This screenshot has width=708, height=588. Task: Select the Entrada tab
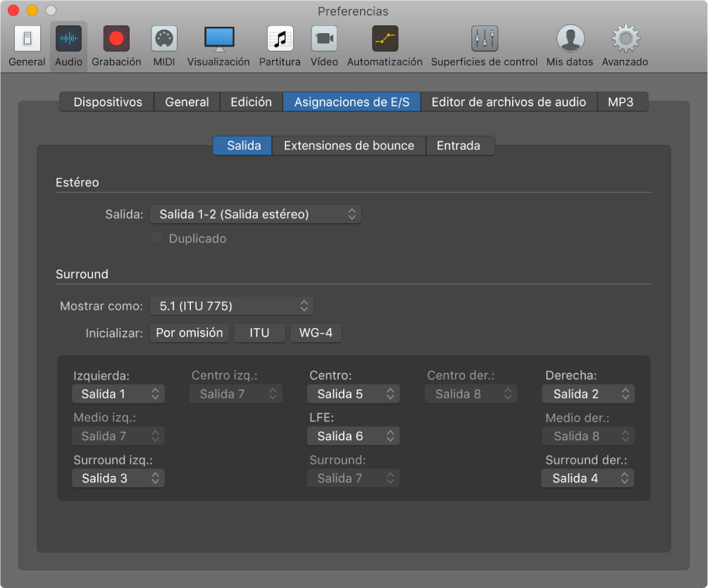pyautogui.click(x=459, y=146)
